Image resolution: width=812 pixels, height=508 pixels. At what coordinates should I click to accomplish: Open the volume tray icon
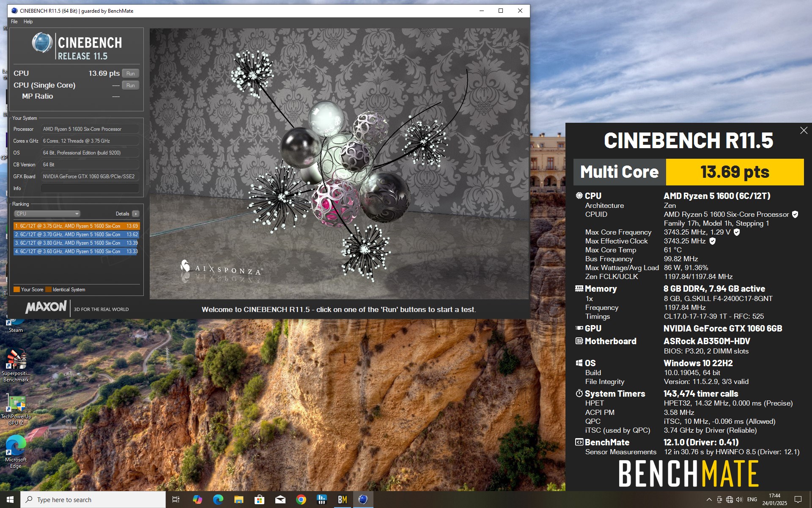pos(739,500)
